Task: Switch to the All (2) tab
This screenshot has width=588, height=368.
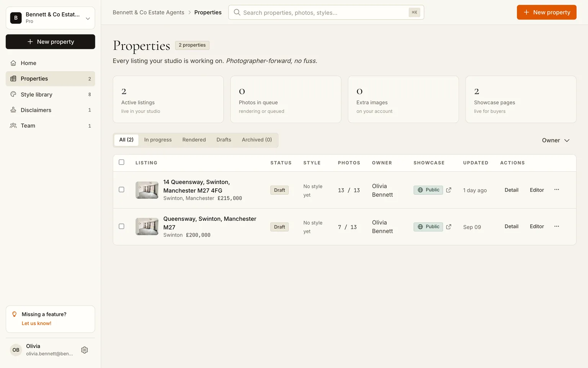Action: [126, 140]
